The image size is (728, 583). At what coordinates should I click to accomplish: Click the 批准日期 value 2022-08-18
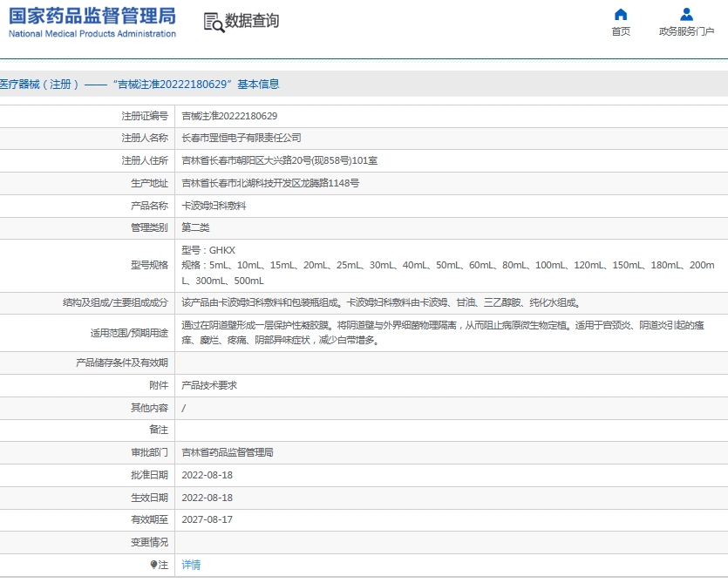click(208, 475)
